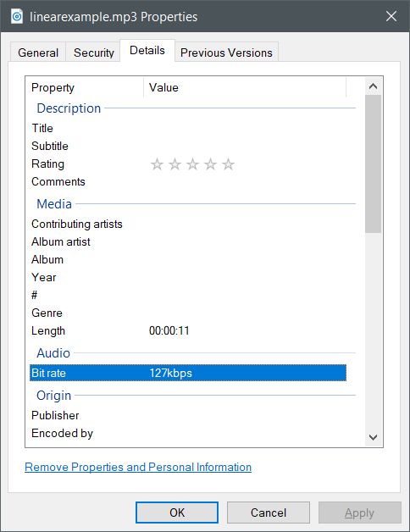The image size is (410, 532).
Task: Open the Previous Versions tab
Action: (x=226, y=53)
